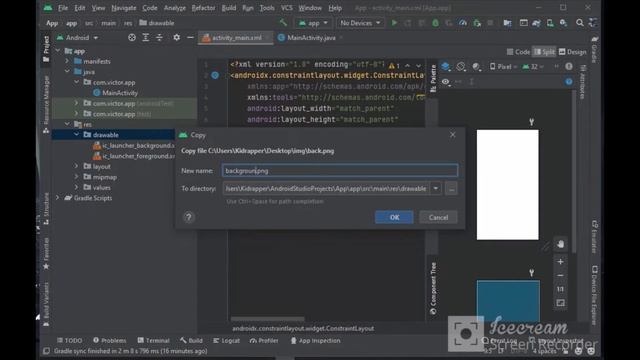Expand the manifests folder
The image size is (640, 360).
point(67,61)
